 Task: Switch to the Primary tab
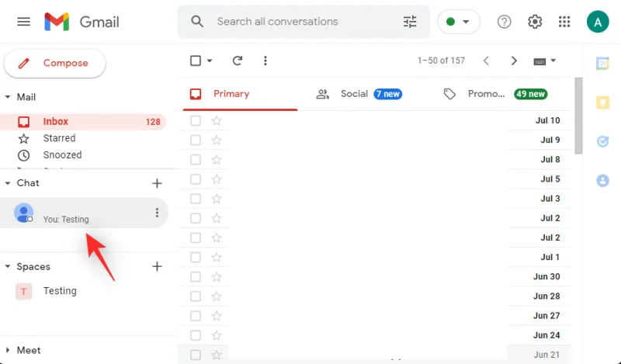(240, 94)
